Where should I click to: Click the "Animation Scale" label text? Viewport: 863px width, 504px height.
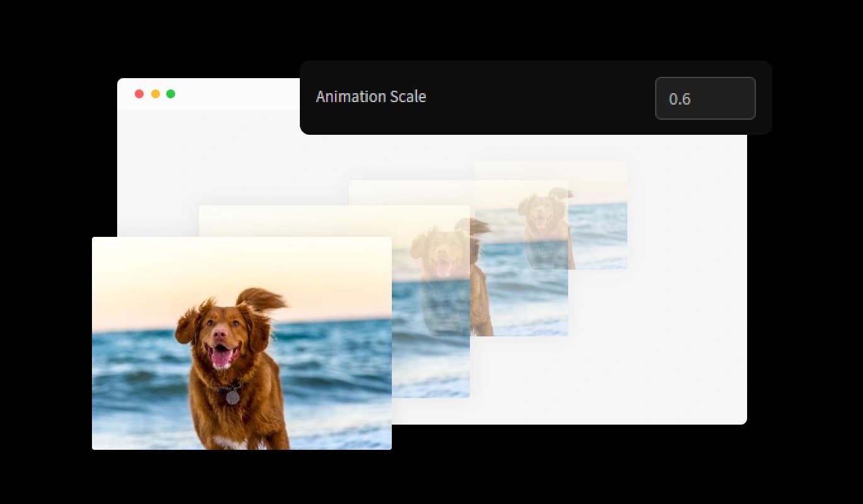pyautogui.click(x=371, y=96)
